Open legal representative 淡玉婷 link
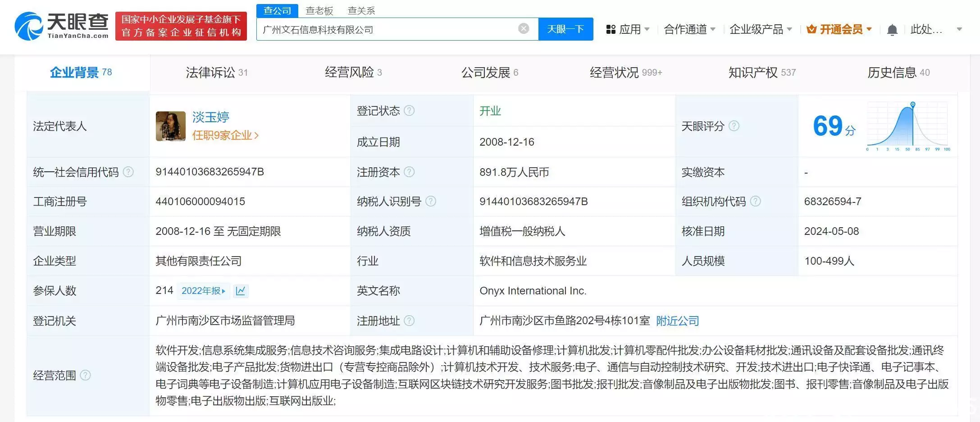 (211, 117)
